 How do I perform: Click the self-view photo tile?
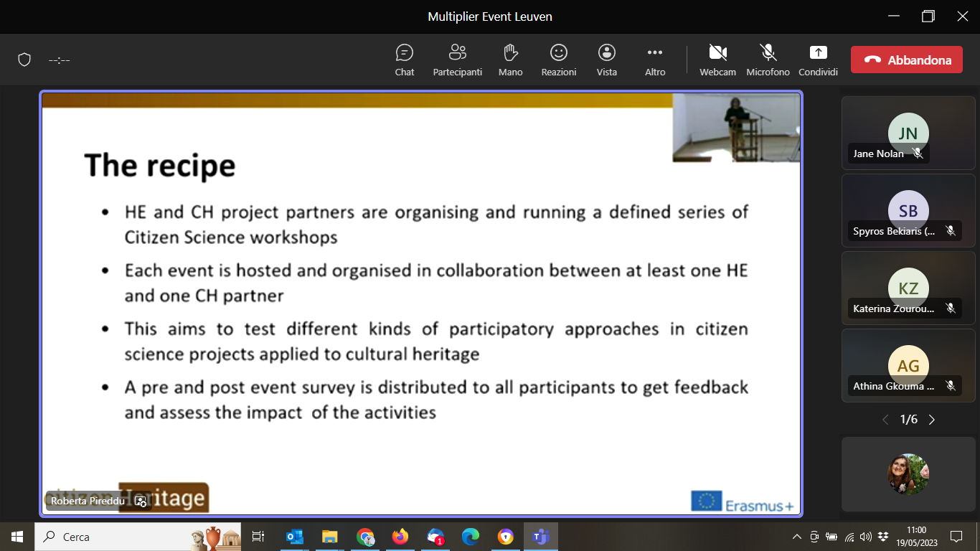[908, 474]
